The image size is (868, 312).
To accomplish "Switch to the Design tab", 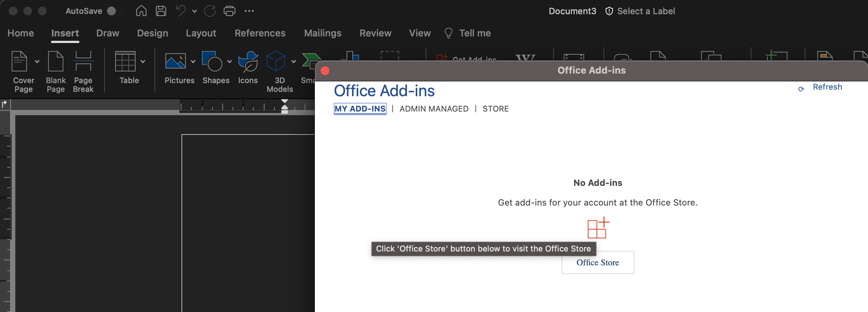I will point(153,33).
